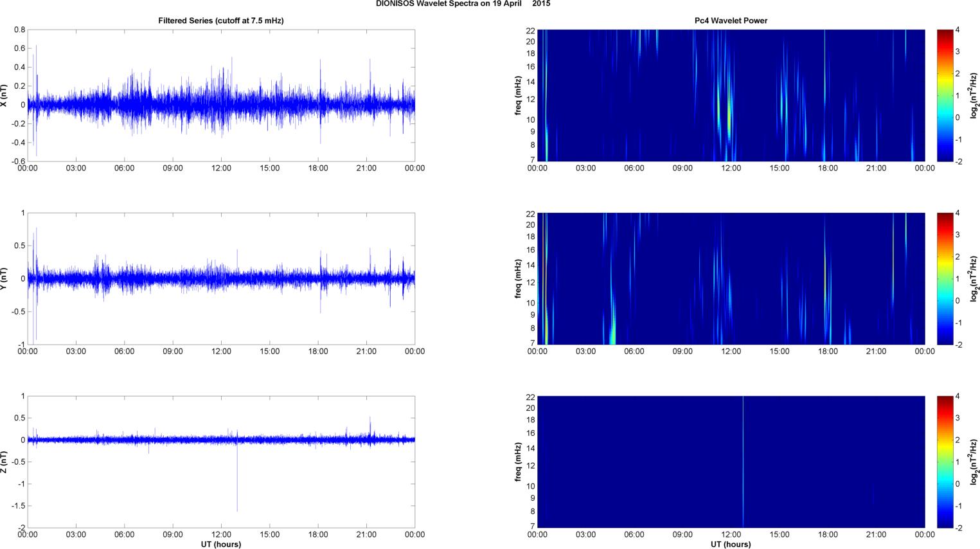This screenshot has height=549, width=980.
Task: Click the X (nT) axis label
Action: [x=4, y=95]
